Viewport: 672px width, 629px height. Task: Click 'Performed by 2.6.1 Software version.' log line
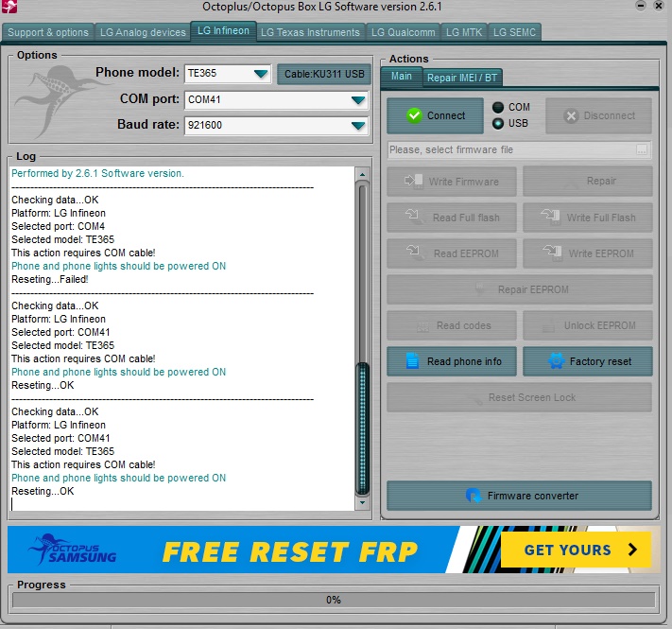pyautogui.click(x=97, y=173)
